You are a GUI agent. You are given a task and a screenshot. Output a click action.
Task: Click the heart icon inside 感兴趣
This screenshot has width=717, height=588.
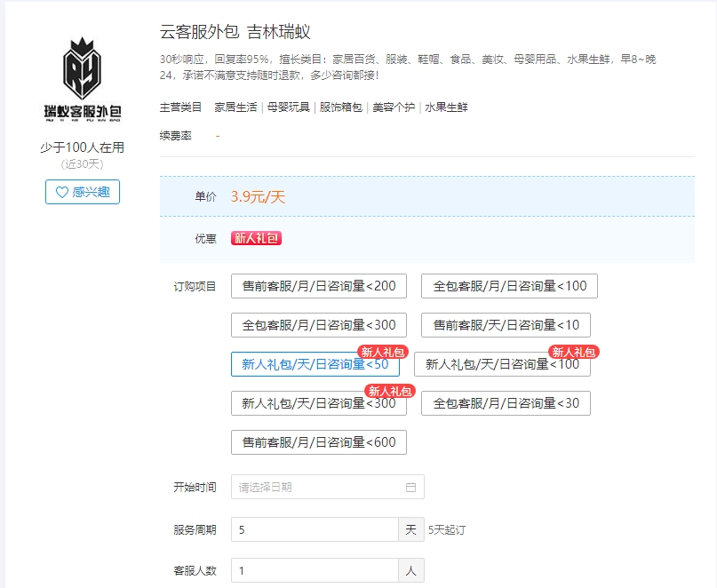61,192
